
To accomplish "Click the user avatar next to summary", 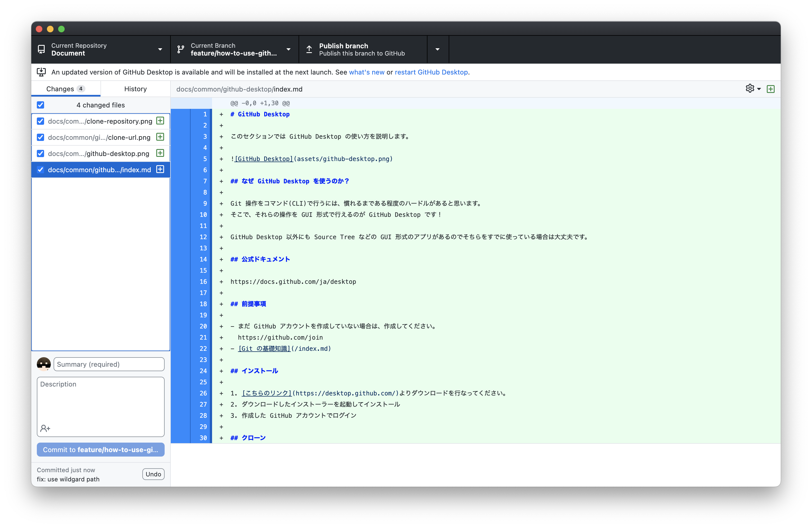I will (x=44, y=364).
